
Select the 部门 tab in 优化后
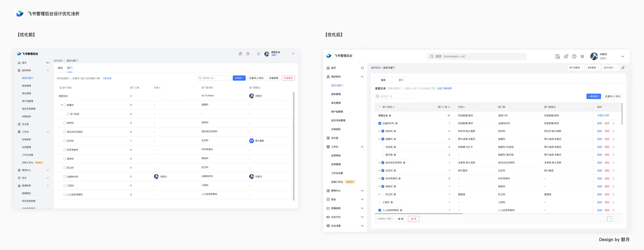tap(401, 80)
